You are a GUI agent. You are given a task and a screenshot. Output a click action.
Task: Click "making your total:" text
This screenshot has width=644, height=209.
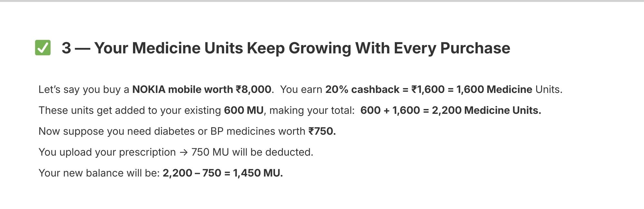(x=312, y=110)
